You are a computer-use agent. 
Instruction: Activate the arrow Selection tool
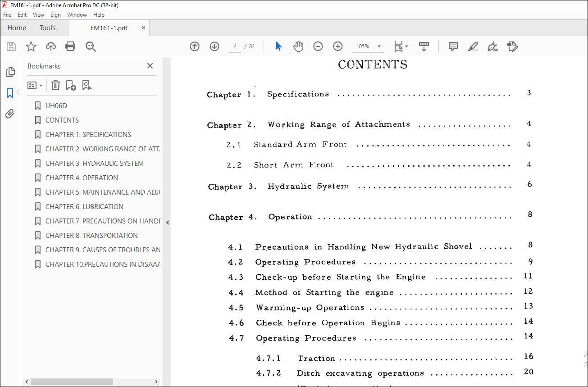(x=278, y=46)
